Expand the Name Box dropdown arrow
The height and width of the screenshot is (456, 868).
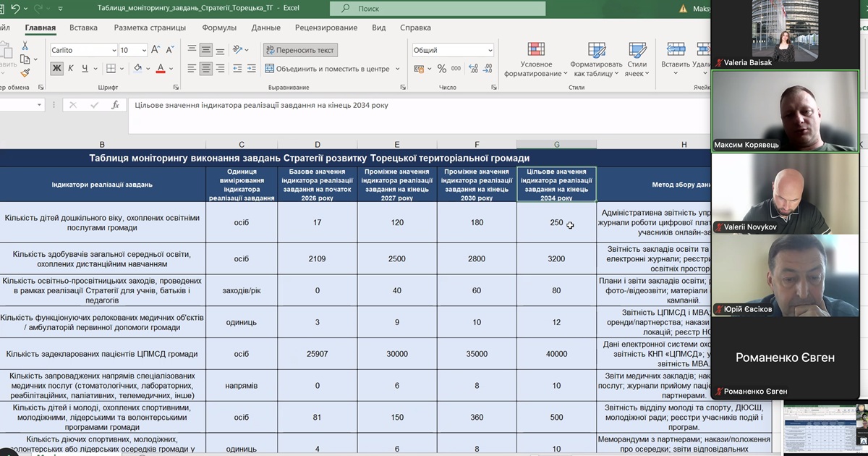coord(40,105)
